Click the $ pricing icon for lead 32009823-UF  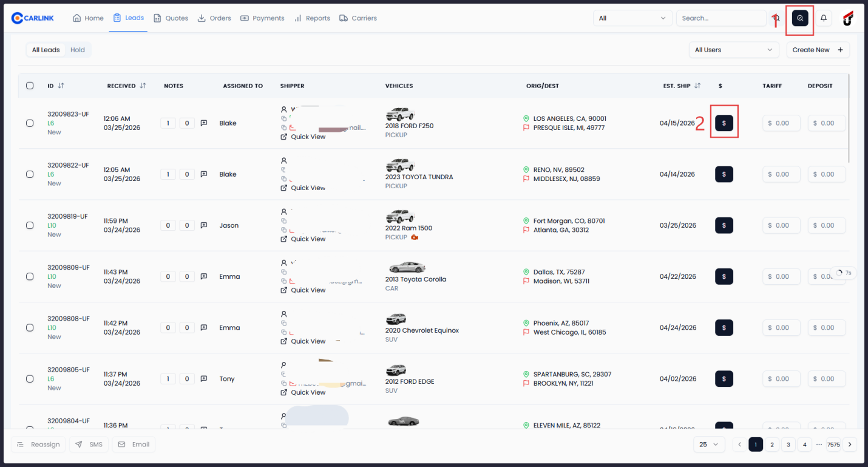724,123
